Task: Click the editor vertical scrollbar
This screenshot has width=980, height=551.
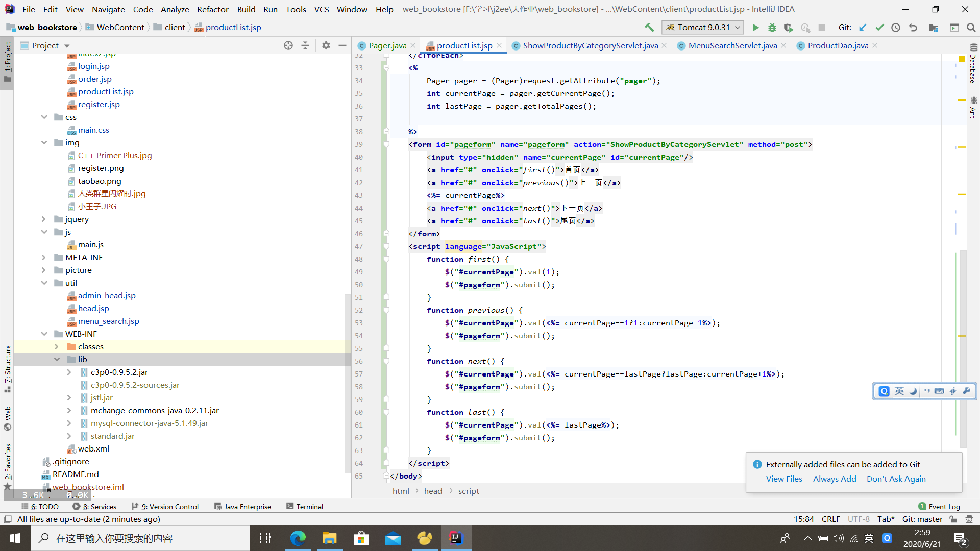Action: 962,348
